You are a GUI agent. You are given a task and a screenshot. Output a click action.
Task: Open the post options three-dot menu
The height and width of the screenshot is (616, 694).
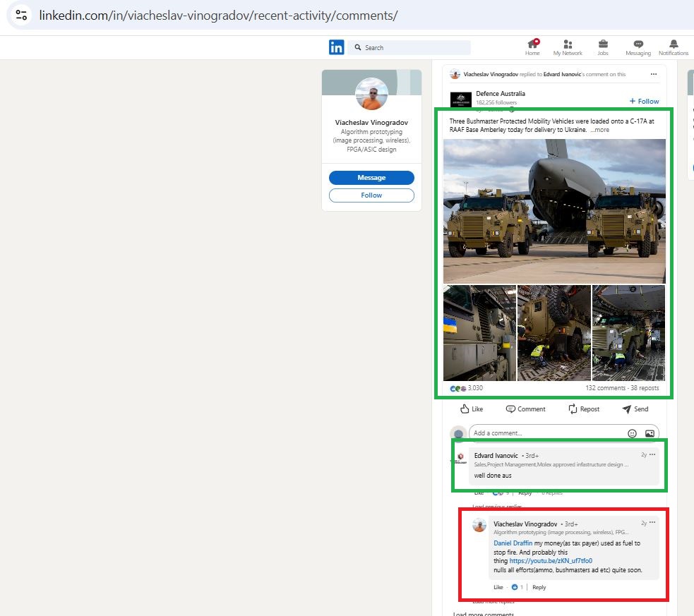[x=654, y=74]
